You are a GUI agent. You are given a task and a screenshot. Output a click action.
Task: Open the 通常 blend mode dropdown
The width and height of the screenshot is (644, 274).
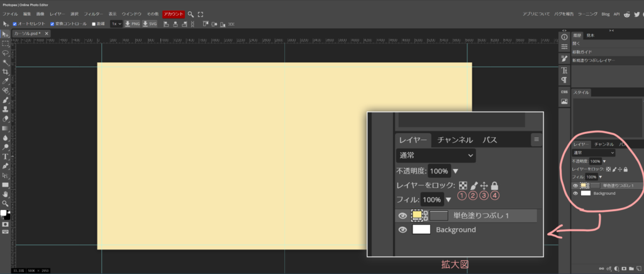coord(593,153)
